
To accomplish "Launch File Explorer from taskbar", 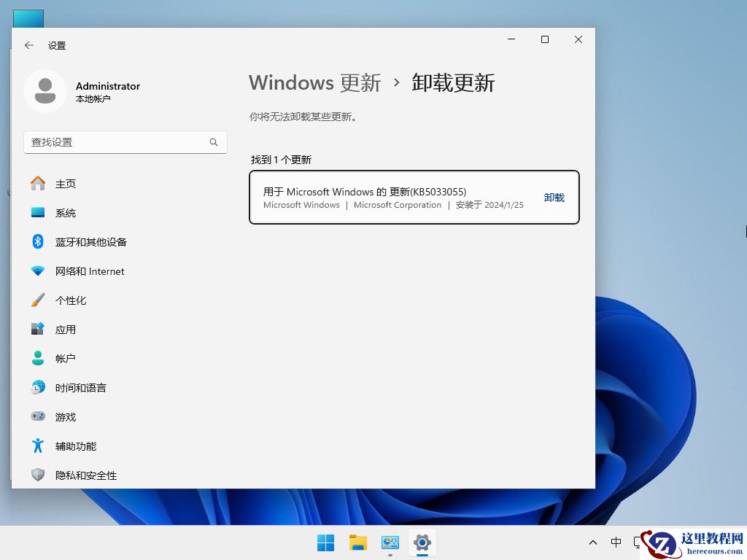I will click(x=357, y=542).
